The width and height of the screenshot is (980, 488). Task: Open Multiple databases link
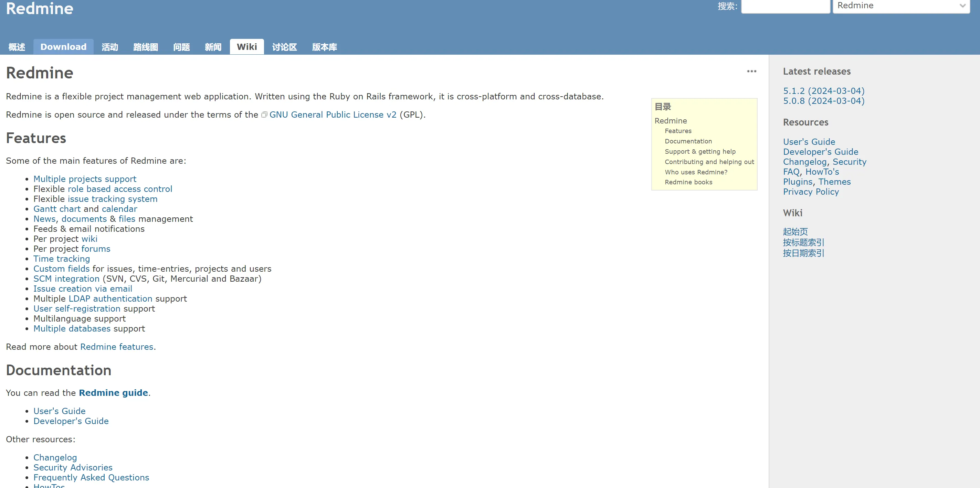coord(72,329)
